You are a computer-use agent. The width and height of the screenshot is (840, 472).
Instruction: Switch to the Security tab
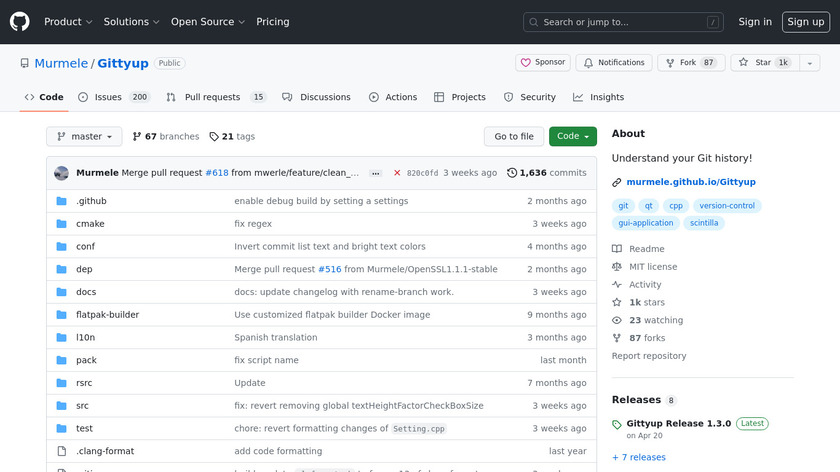pyautogui.click(x=529, y=97)
